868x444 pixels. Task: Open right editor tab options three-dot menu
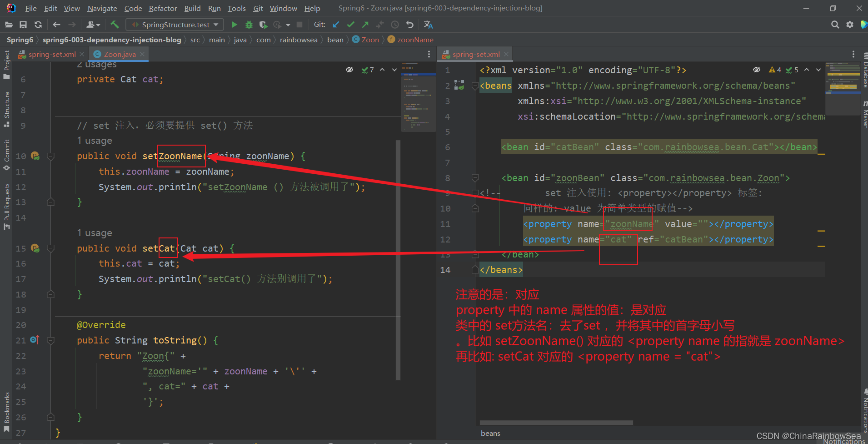pos(853,54)
